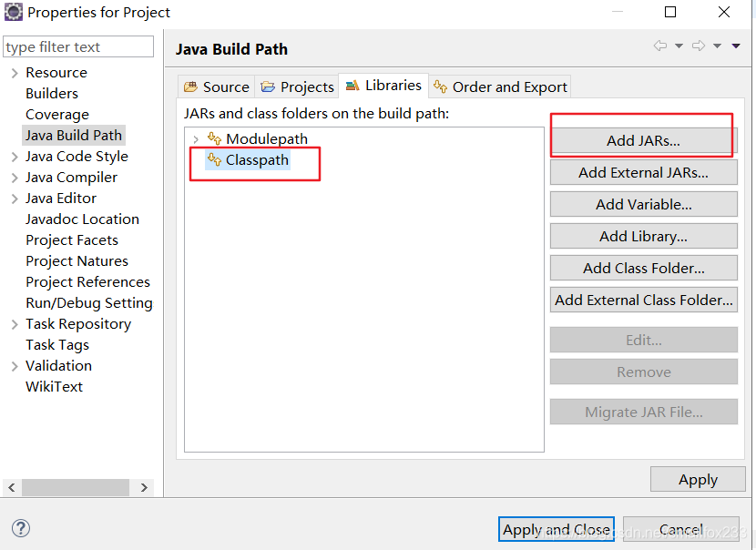Click Add External JARs... button
This screenshot has height=550, width=756.
coord(643,172)
